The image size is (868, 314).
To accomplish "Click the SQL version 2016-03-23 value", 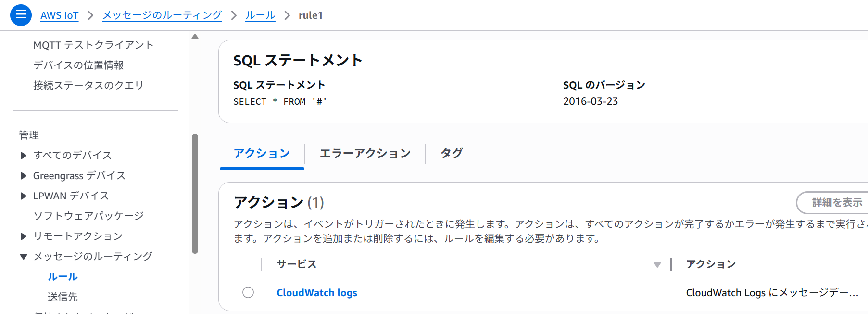I will [x=591, y=101].
